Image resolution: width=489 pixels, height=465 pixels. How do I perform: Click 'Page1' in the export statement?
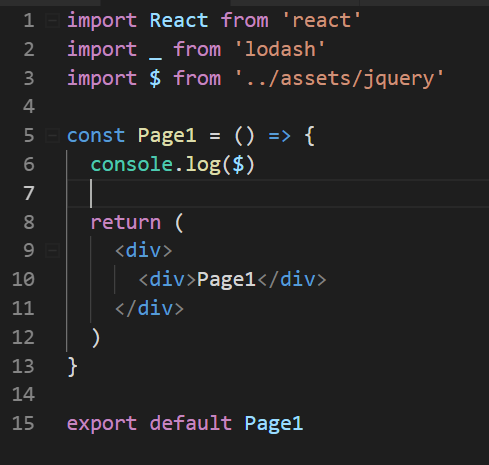[x=274, y=424]
